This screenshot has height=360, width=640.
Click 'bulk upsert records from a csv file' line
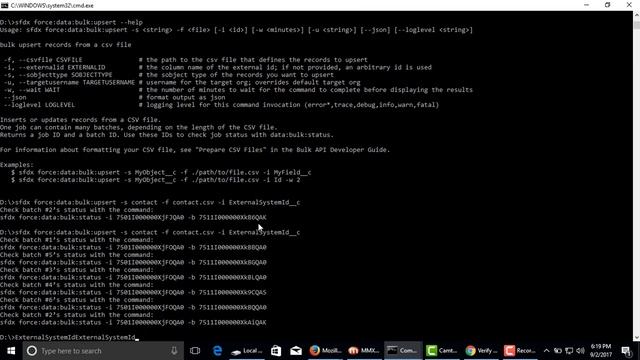coord(66,45)
